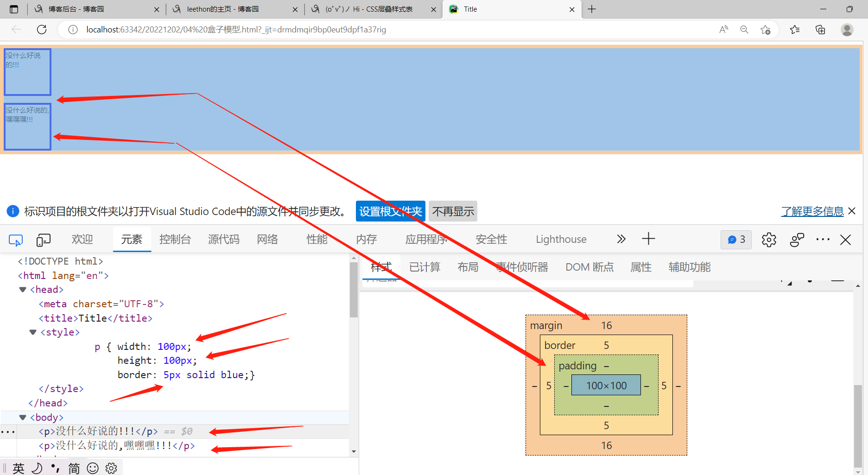Go back to the previous page
Screen dimensions: 868x475
[16, 30]
